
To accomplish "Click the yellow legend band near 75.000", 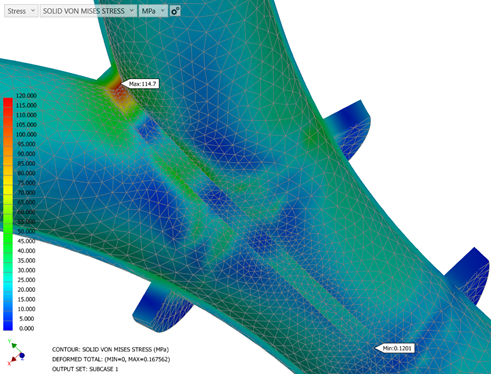I will (8, 183).
